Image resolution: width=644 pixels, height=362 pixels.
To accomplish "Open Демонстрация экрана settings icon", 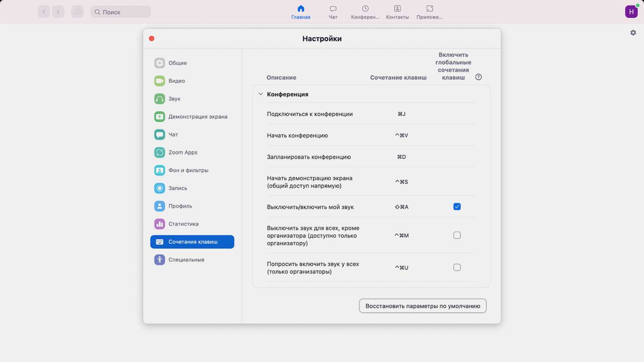I will 159,117.
